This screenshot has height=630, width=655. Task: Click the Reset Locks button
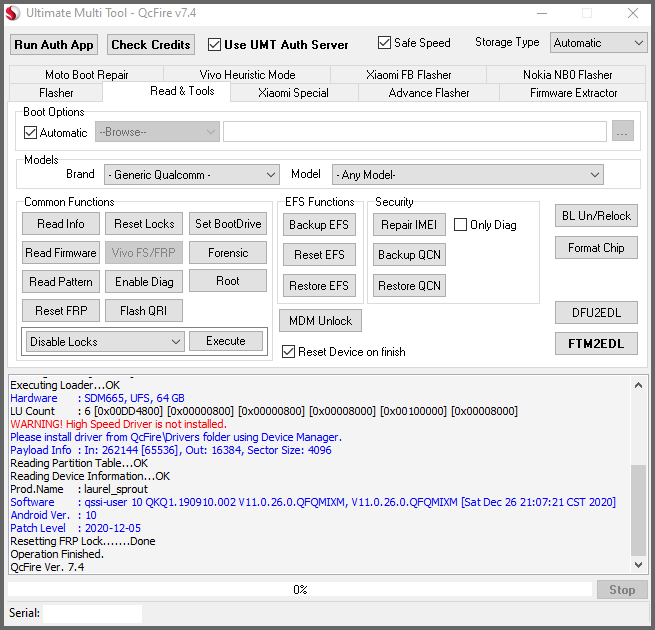pos(144,224)
